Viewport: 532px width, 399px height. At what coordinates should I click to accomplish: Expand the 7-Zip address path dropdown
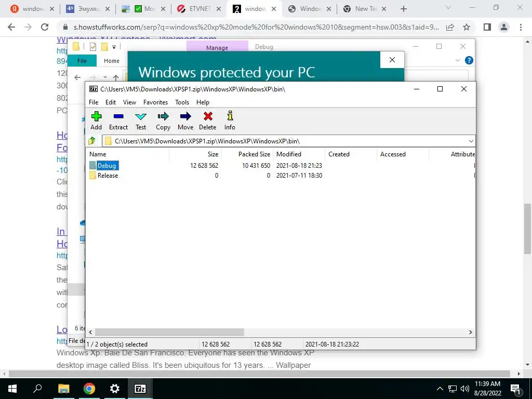click(471, 141)
